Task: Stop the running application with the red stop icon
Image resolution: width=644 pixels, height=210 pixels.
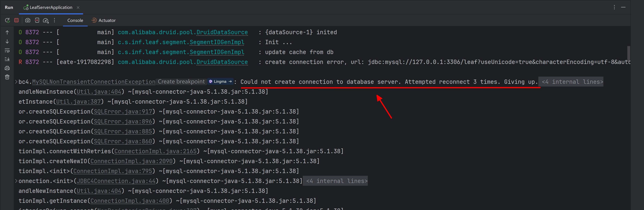Action: pyautogui.click(x=16, y=20)
